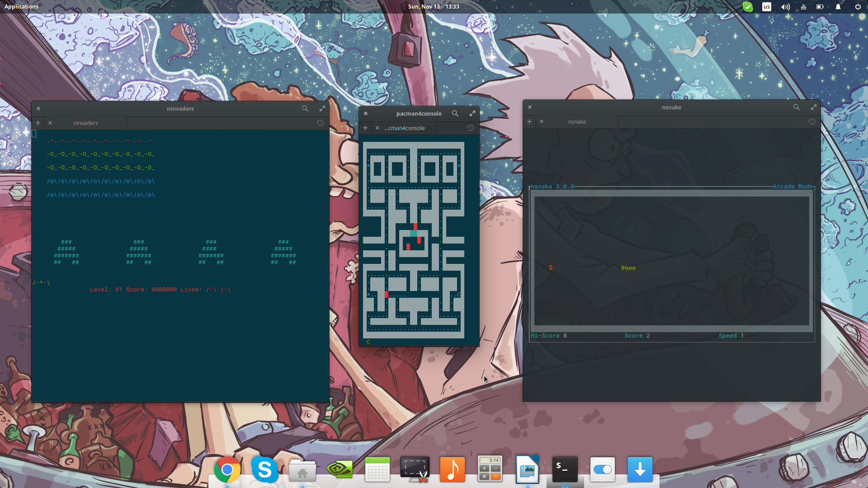Click the pacman4console window title

[x=419, y=113]
